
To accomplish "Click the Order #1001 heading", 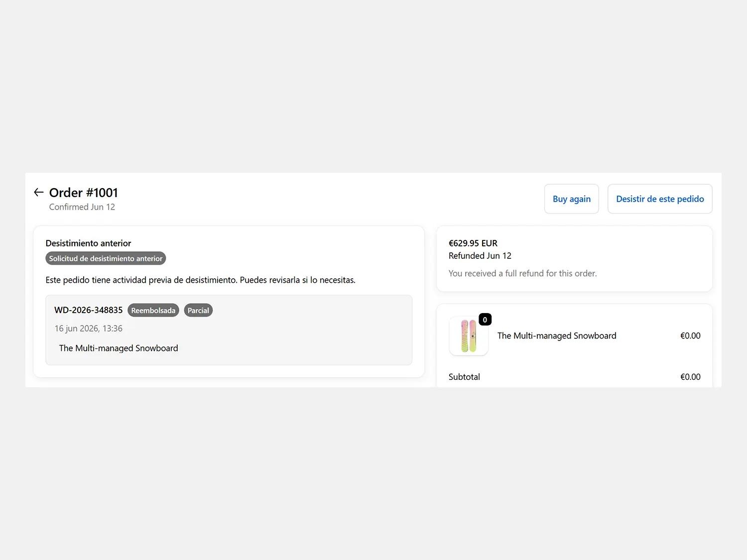I will pos(84,193).
